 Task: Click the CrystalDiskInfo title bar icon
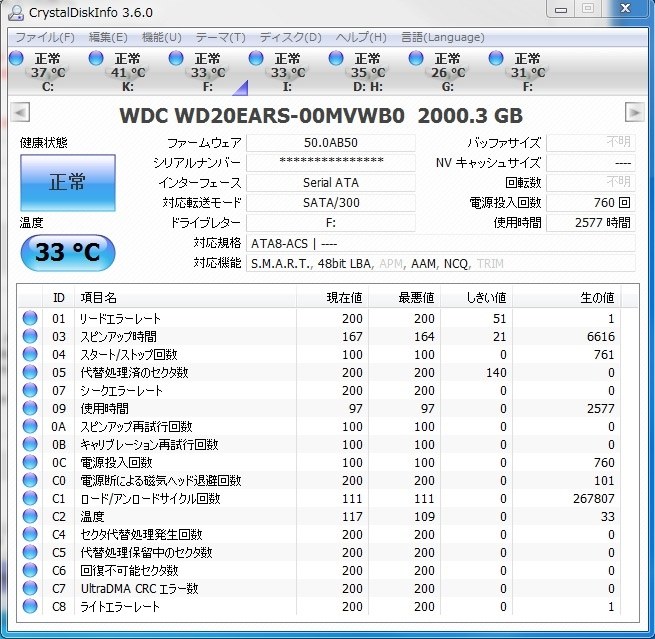(16, 13)
